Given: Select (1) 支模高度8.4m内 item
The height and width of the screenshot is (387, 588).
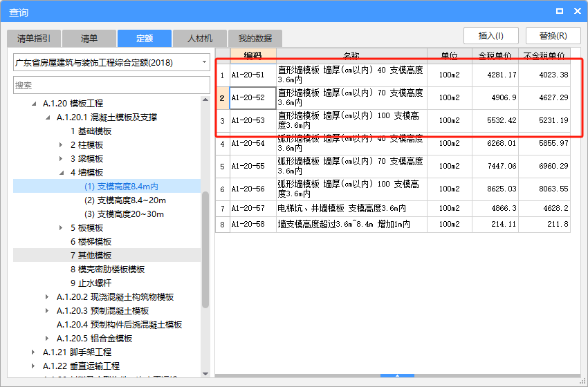Looking at the screenshot, I should point(121,187).
